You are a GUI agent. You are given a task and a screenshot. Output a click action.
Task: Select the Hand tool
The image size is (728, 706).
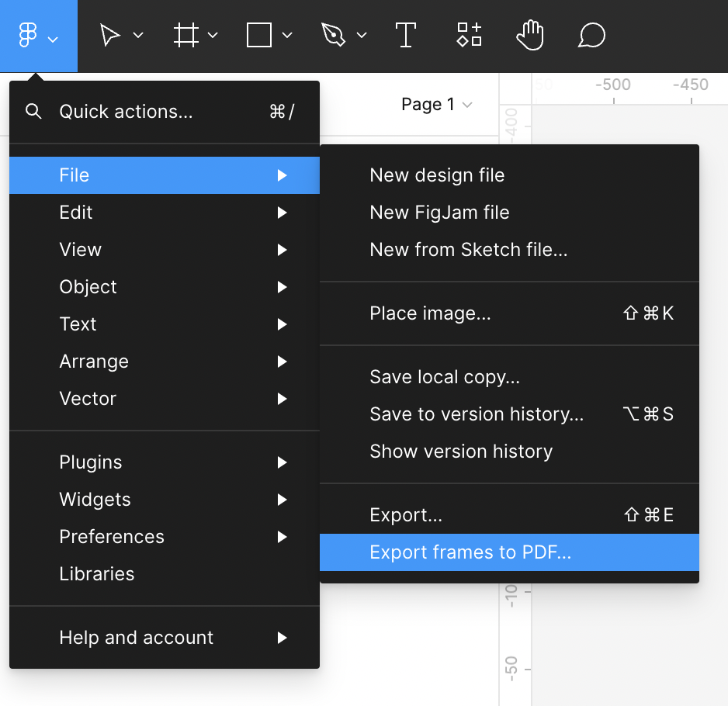click(530, 35)
